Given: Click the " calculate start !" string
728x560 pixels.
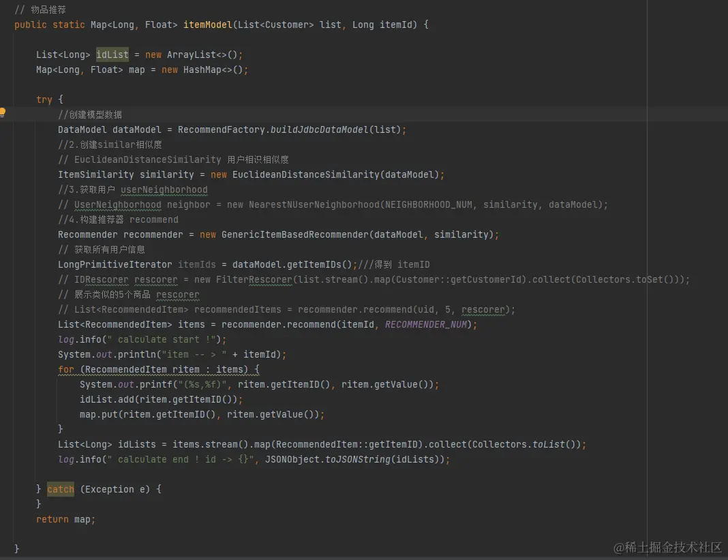Looking at the screenshot, I should coord(161,340).
